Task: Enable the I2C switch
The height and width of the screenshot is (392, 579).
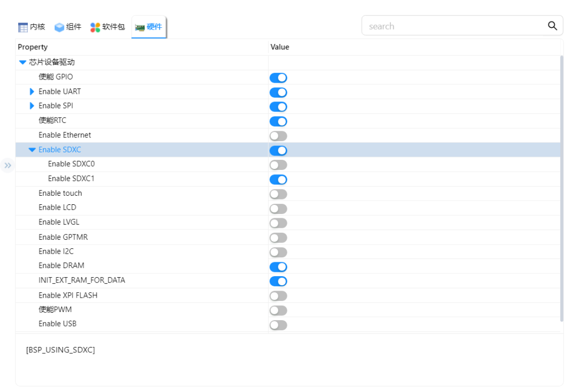Action: point(278,253)
